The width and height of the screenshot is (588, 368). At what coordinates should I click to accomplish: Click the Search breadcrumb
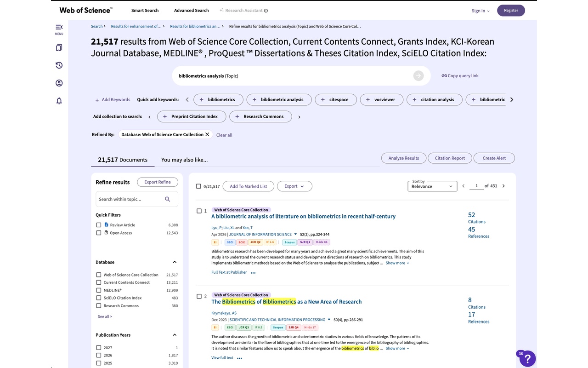pos(96,26)
